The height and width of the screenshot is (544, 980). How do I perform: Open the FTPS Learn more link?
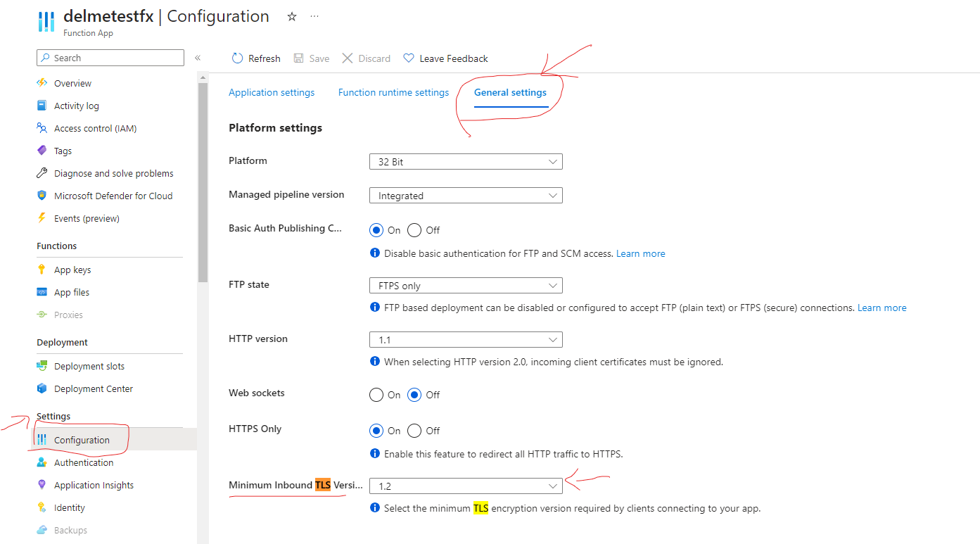pos(882,307)
